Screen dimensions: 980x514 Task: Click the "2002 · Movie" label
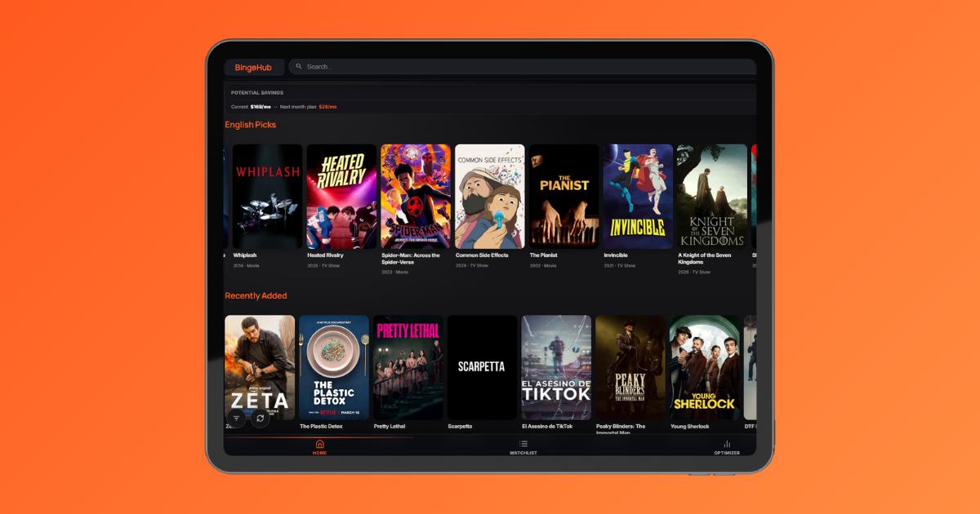[x=543, y=265]
